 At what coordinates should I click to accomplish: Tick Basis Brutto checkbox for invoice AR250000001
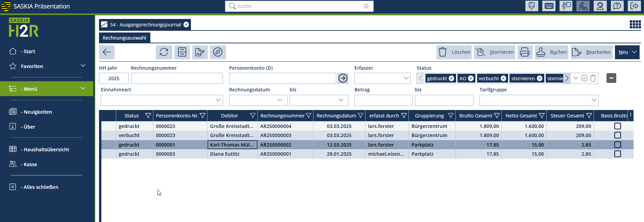[x=617, y=154]
